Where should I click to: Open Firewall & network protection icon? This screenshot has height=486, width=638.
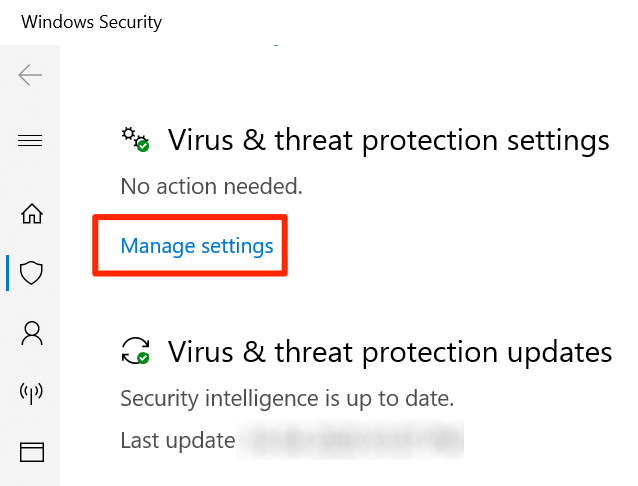coord(32,393)
